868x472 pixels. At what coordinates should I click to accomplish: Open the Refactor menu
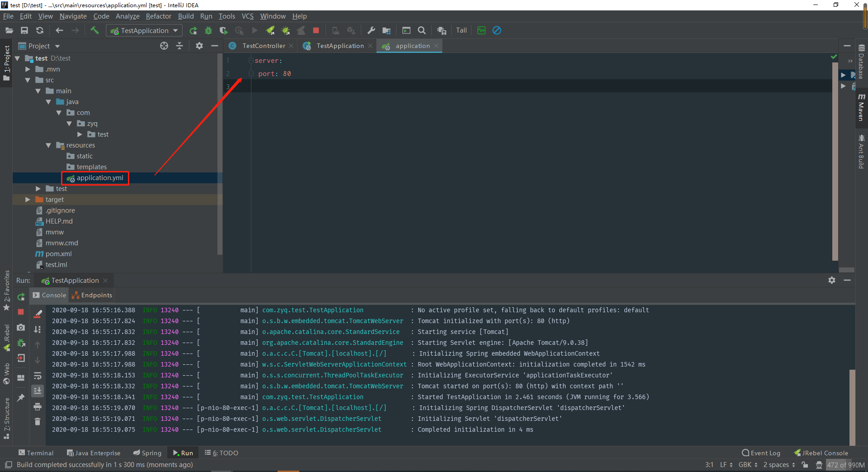158,16
